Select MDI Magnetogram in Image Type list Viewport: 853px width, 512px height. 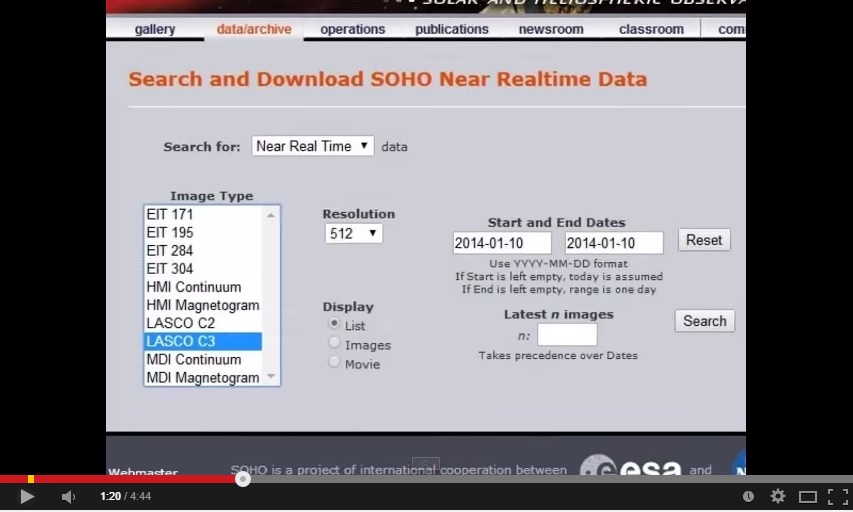click(x=203, y=377)
